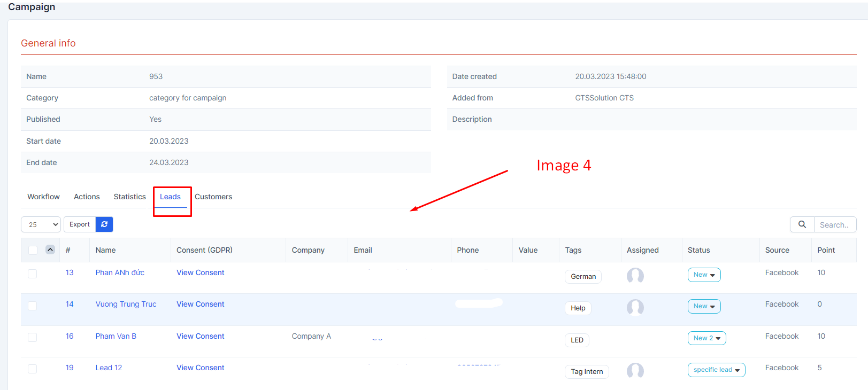Screen dimensions: 868x390
Task: Check the row for Lead 12
Action: 33,369
